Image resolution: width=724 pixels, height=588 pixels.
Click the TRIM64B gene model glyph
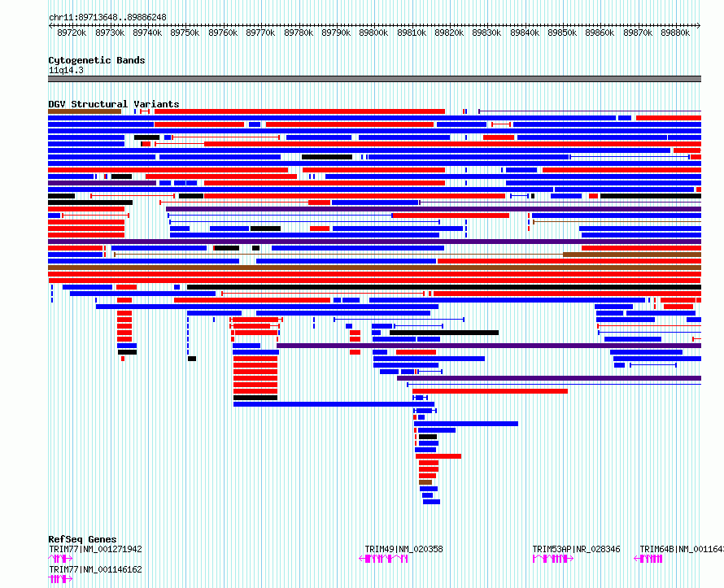point(648,559)
